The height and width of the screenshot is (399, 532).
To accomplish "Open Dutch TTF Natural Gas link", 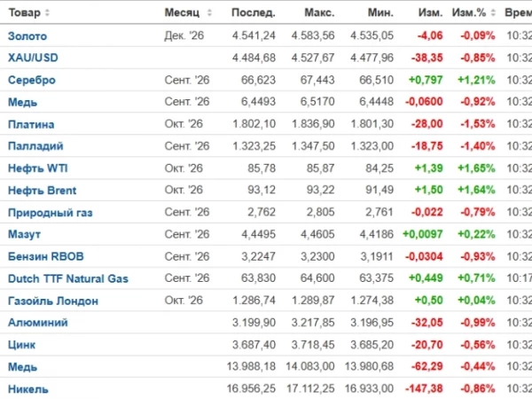I will click(x=68, y=279).
